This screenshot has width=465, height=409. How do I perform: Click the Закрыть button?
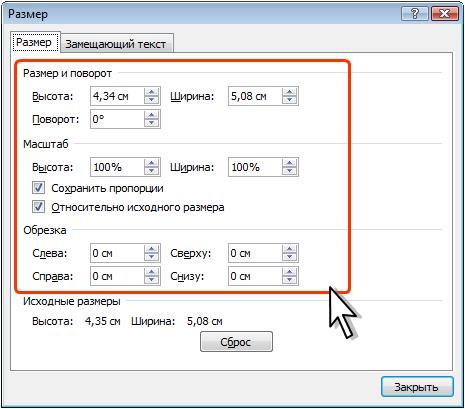(x=417, y=387)
